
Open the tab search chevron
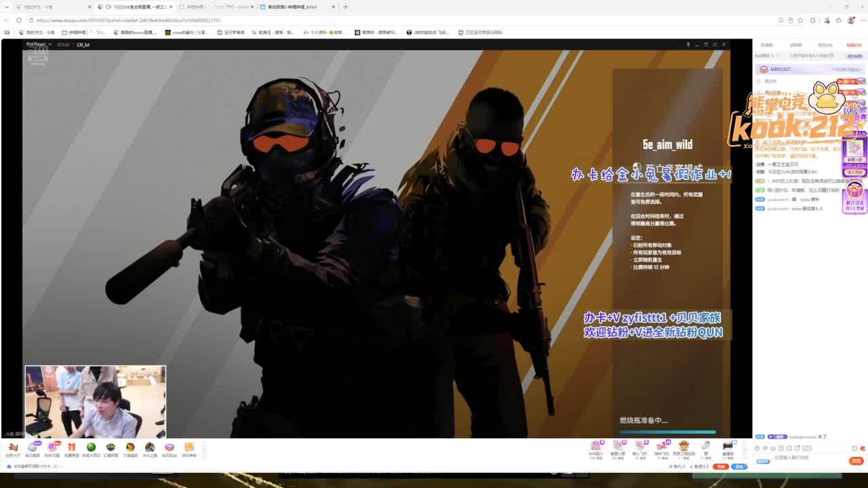(7, 7)
